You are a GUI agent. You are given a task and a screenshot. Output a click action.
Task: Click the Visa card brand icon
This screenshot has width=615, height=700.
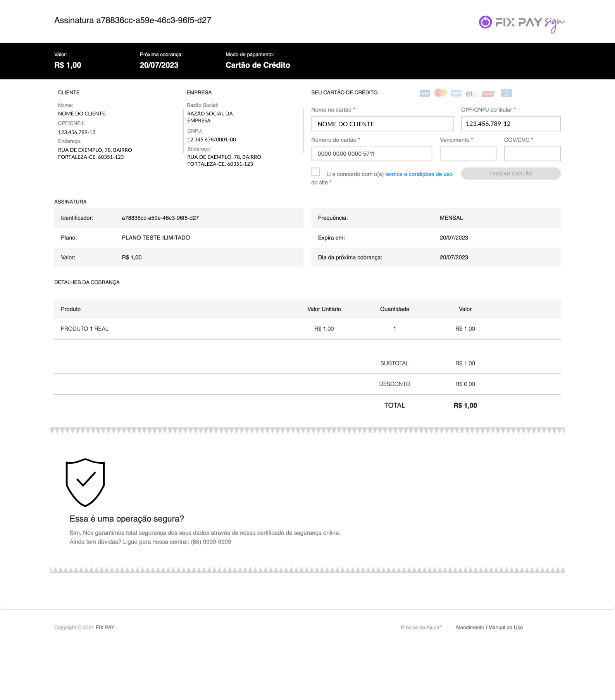tap(425, 93)
